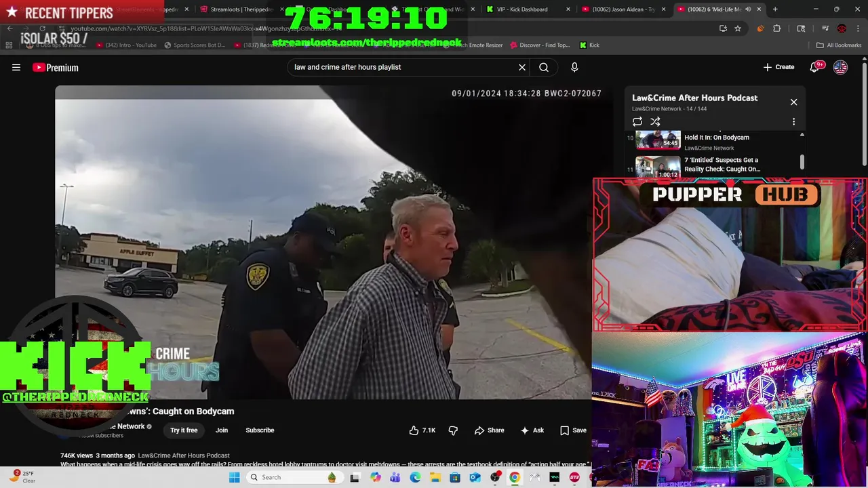
Task: Open Microsoft Store from taskbar
Action: 454,477
